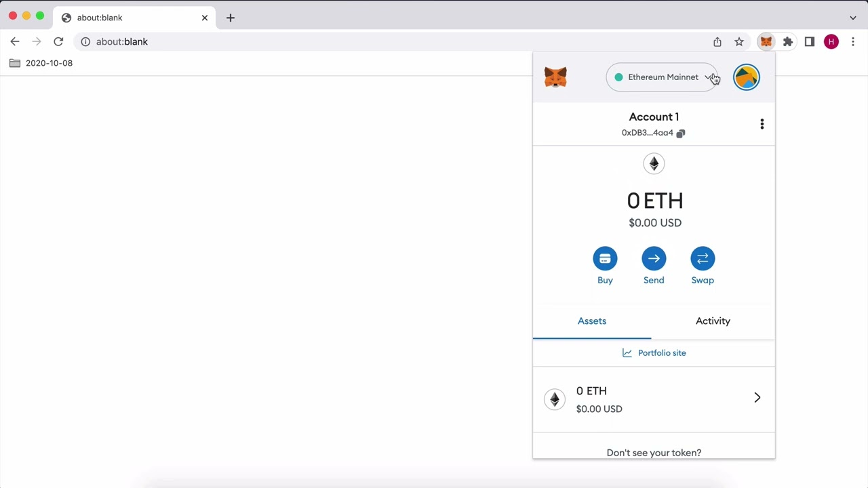Click the Swap button icon
868x488 pixels.
[703, 258]
